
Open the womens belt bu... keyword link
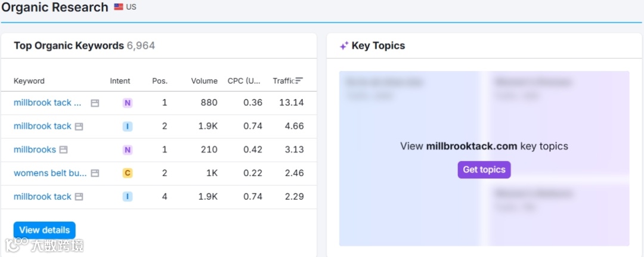tap(50, 173)
